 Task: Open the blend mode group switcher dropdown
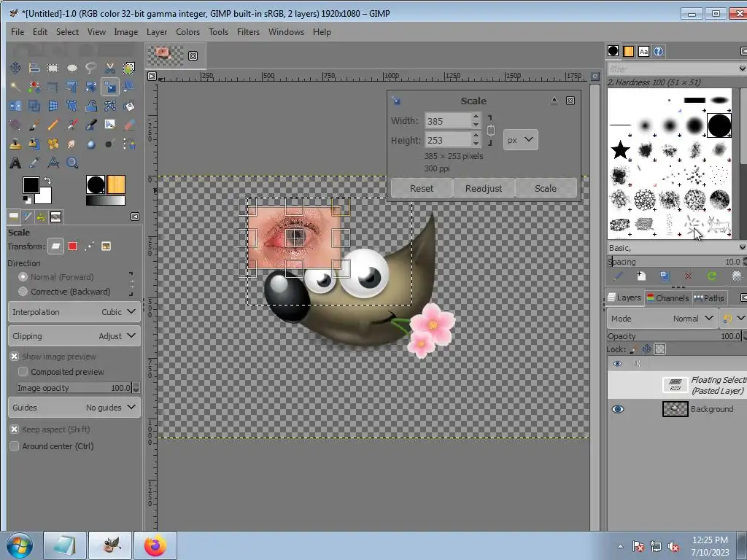(x=732, y=318)
